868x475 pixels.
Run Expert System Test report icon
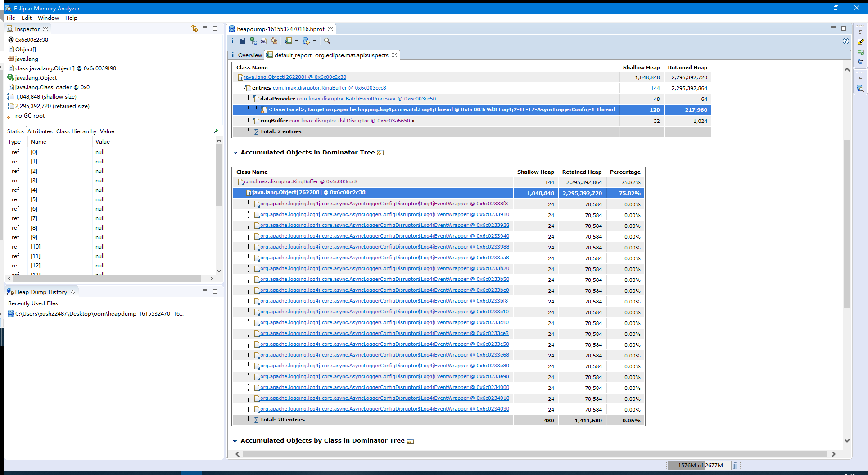288,41
